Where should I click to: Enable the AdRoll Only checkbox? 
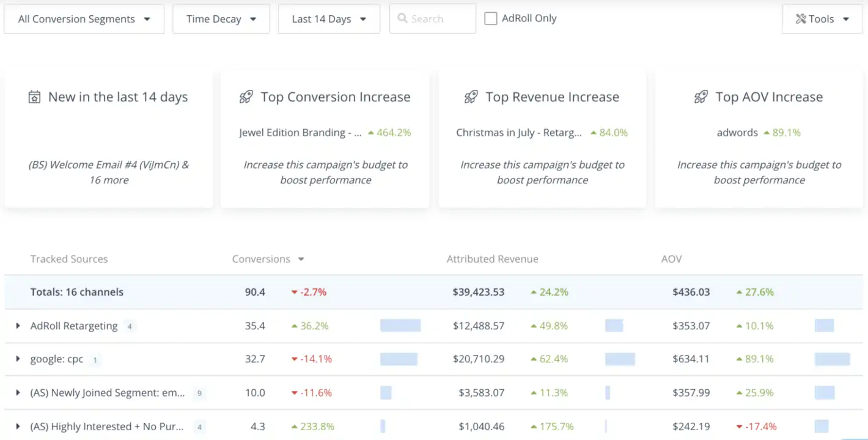pyautogui.click(x=490, y=18)
